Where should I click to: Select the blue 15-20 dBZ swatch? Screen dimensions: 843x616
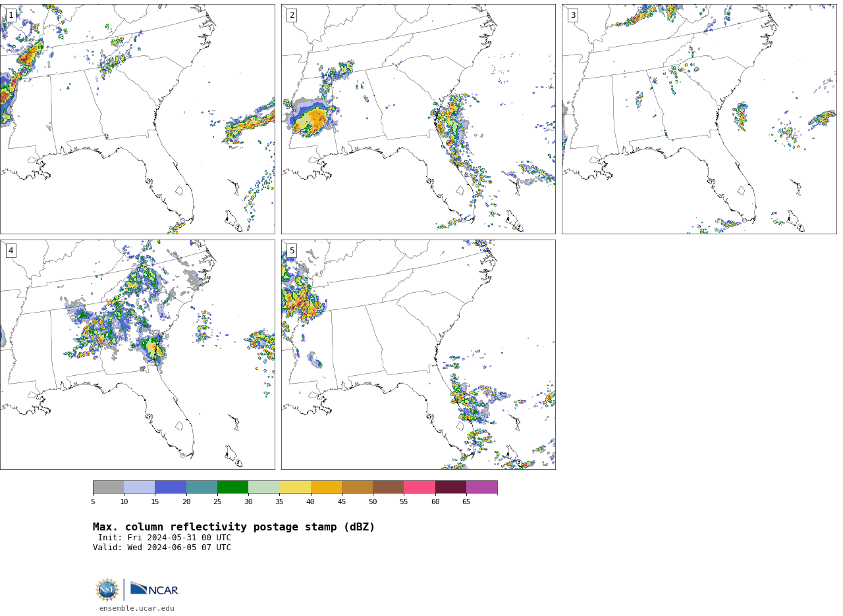pos(171,487)
